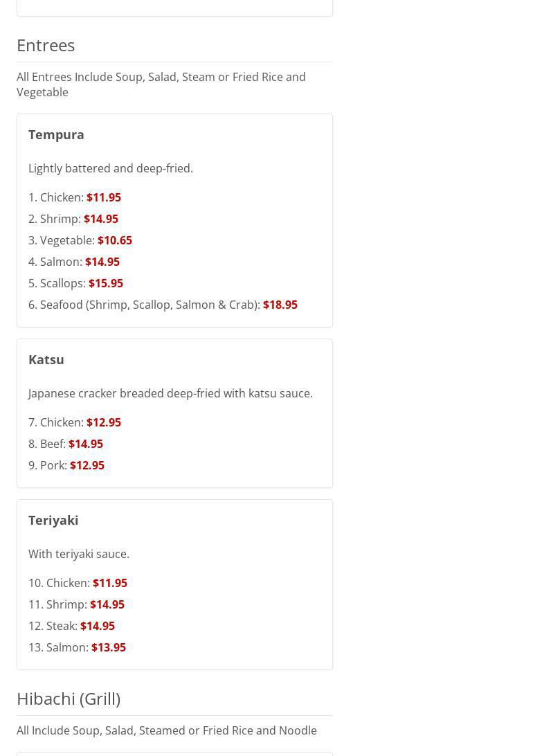This screenshot has height=756, width=533.
Task: Click the Katsu Pork $12.95 price
Action: tap(87, 465)
